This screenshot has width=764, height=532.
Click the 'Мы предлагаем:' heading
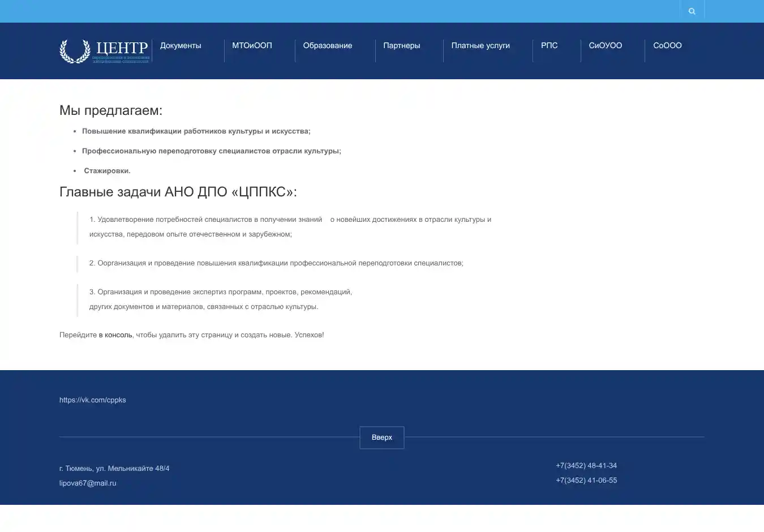pyautogui.click(x=111, y=110)
